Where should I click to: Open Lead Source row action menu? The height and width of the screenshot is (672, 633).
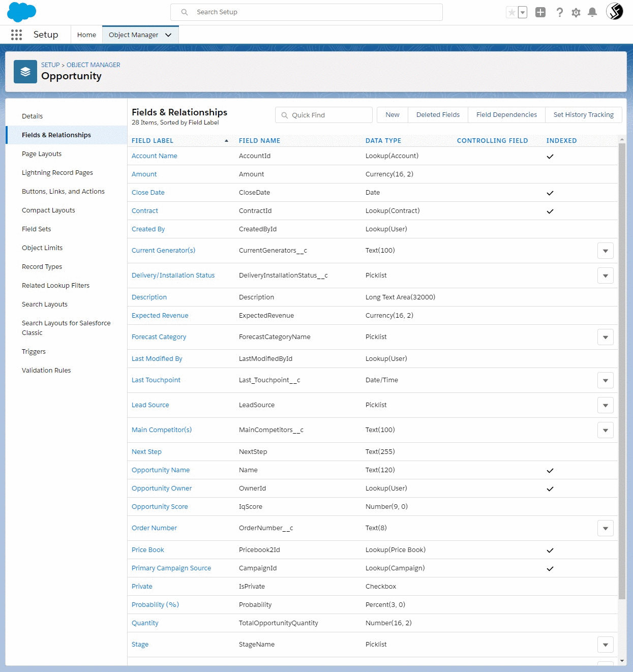click(x=605, y=405)
